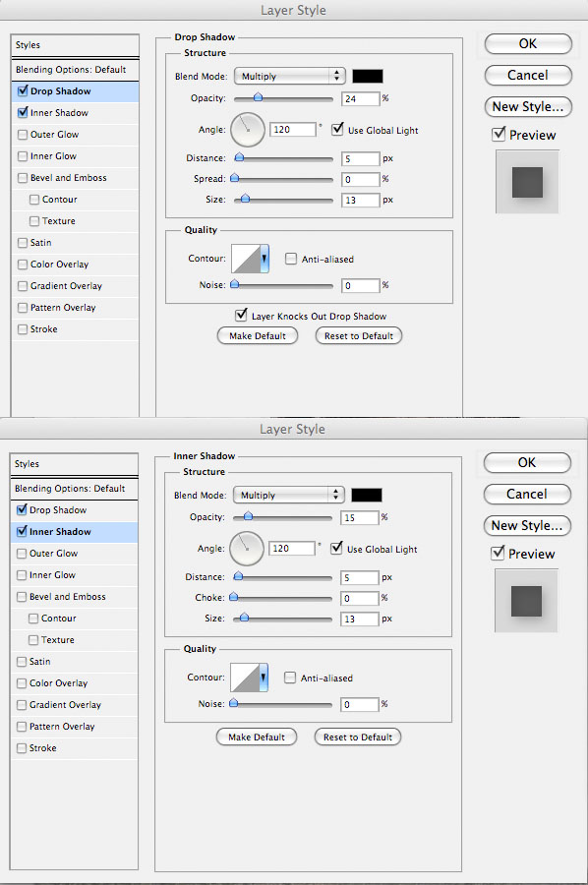This screenshot has height=885, width=588.
Task: Click the Opacity field showing 15
Action: 359,517
